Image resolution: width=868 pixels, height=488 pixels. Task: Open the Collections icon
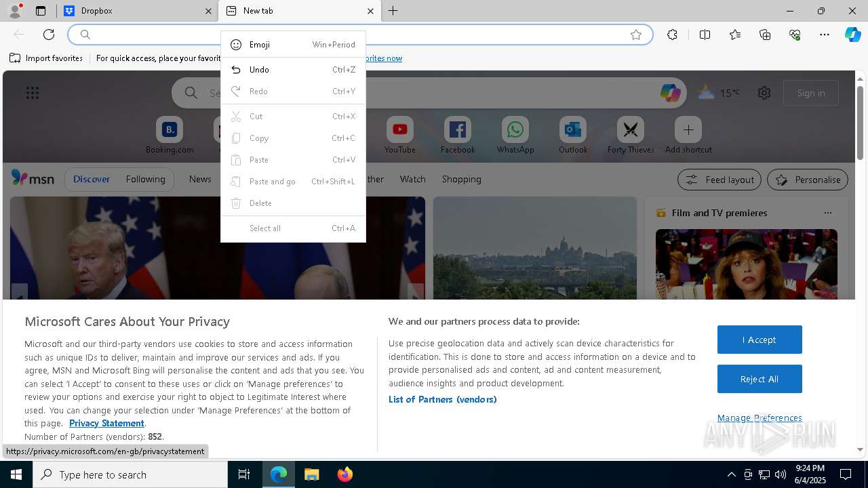tap(765, 35)
